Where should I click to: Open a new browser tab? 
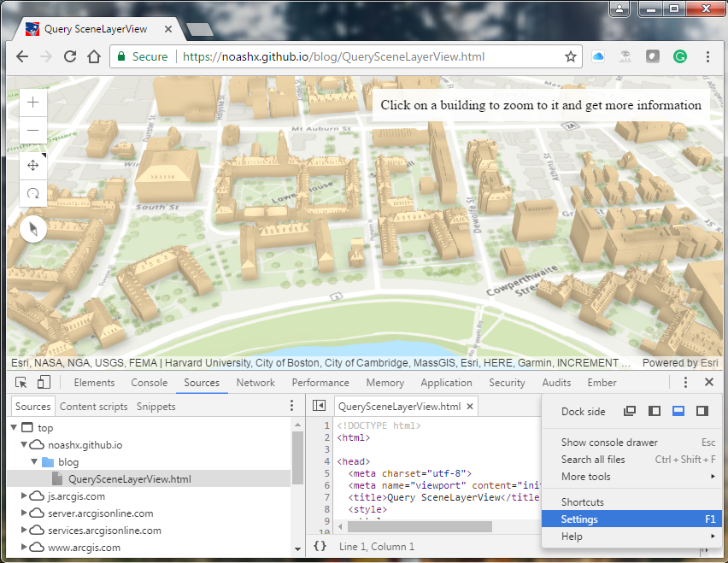(200, 30)
